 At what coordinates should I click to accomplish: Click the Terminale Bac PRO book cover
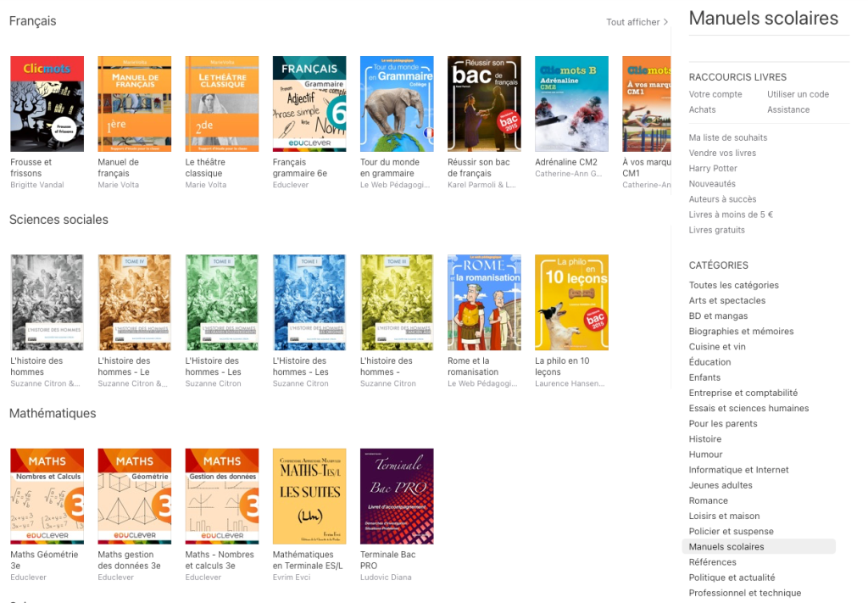[396, 496]
